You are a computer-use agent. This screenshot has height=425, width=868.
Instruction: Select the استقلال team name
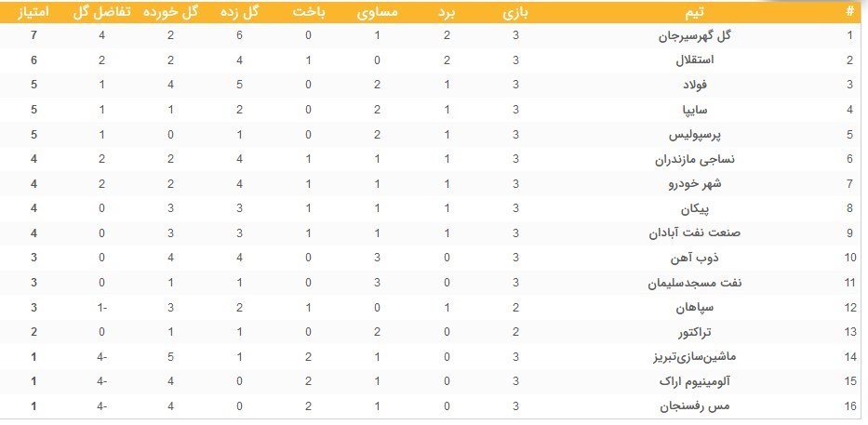tap(695, 60)
